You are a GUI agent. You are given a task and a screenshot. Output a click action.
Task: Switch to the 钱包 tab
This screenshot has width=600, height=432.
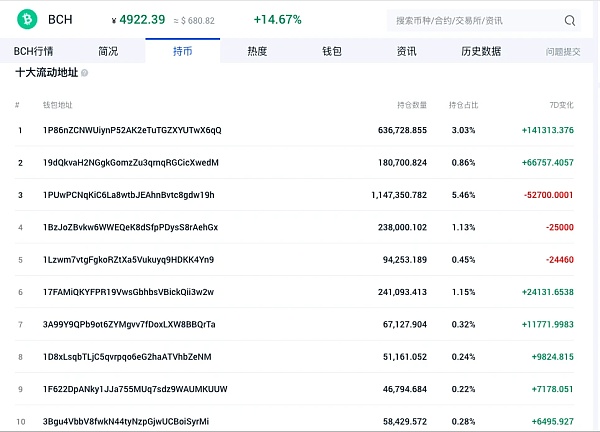point(332,51)
